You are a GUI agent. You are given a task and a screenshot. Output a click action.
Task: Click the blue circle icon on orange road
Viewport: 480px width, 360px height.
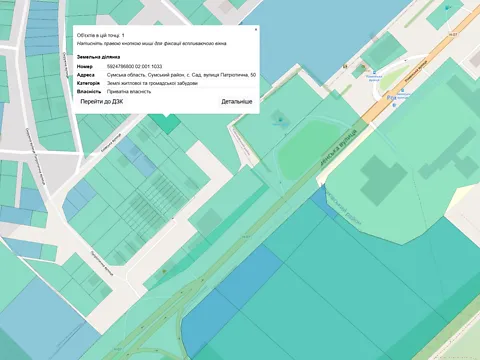click(394, 105)
